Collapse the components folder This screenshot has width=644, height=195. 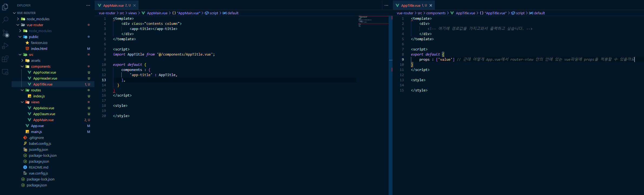(53, 66)
